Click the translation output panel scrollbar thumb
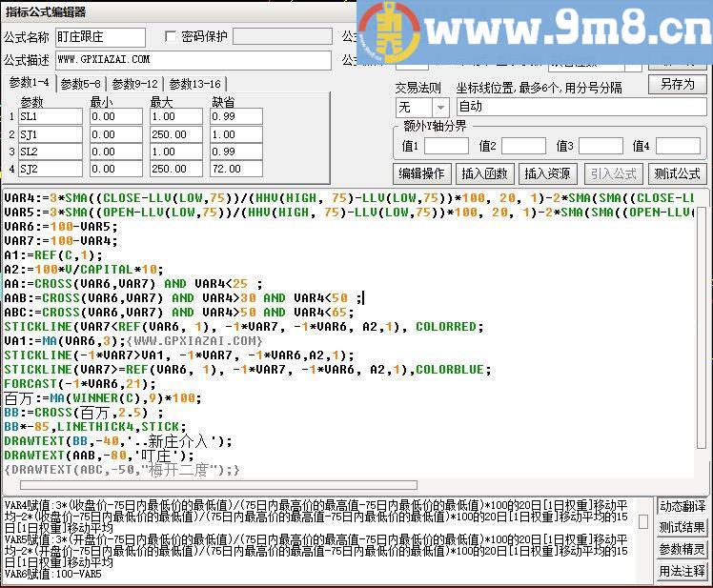Viewport: 713px width, 588px height. pos(643,522)
